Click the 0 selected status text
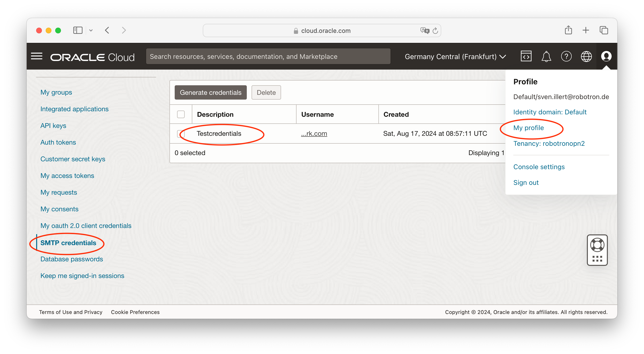The image size is (644, 354). tap(190, 153)
